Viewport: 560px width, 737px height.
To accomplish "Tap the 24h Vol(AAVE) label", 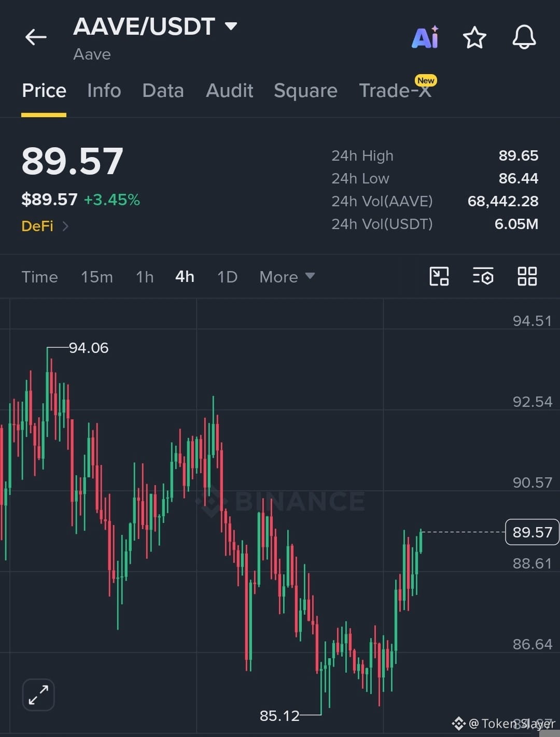I will tap(382, 201).
